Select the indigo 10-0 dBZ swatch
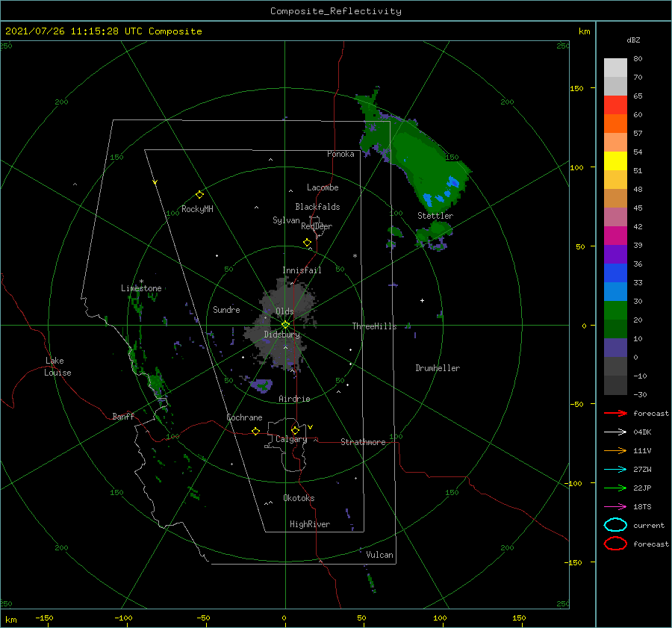Viewport: 672px width, 628px height. tap(615, 348)
